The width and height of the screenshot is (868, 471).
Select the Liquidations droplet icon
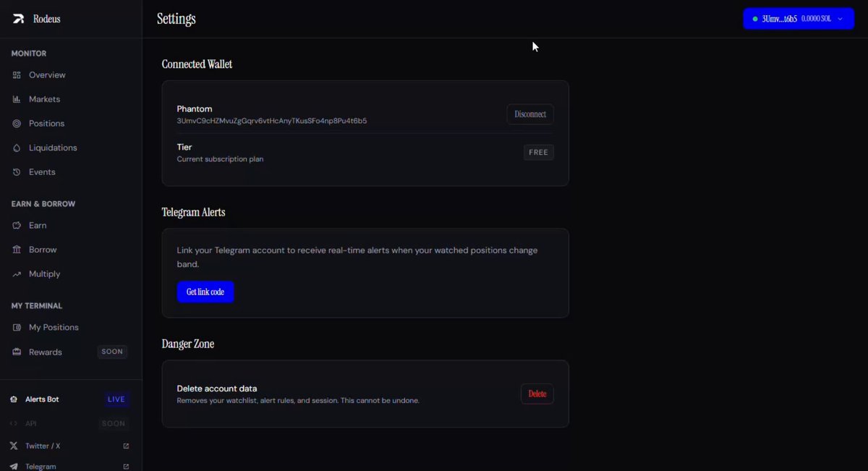(17, 148)
